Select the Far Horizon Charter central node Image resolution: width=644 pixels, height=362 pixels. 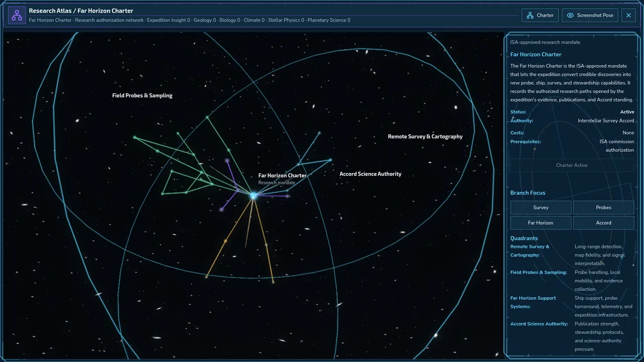click(x=254, y=196)
